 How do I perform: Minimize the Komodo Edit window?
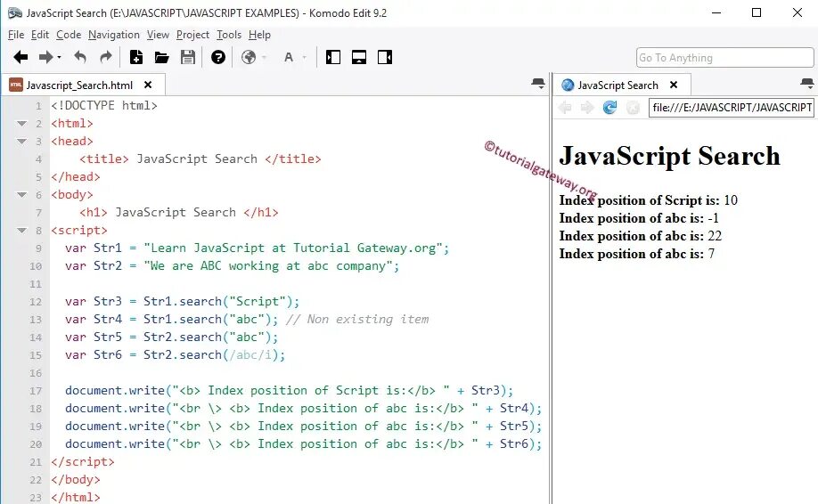click(716, 13)
